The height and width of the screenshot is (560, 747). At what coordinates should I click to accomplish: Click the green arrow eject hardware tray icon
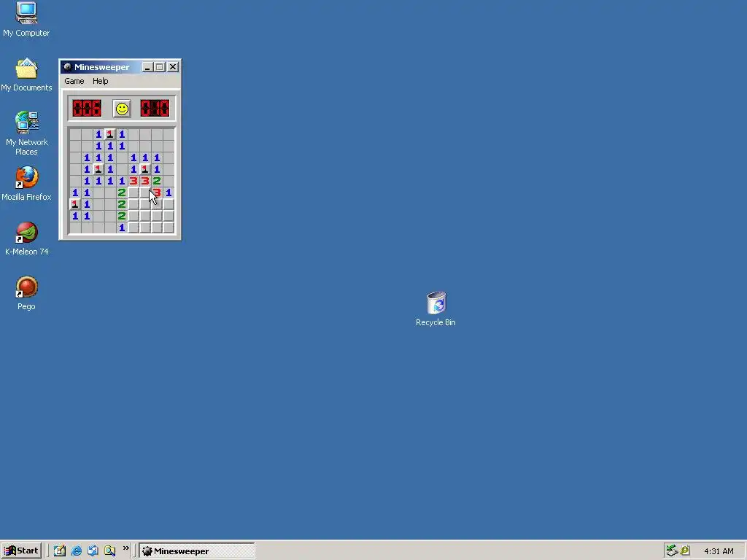coord(672,551)
